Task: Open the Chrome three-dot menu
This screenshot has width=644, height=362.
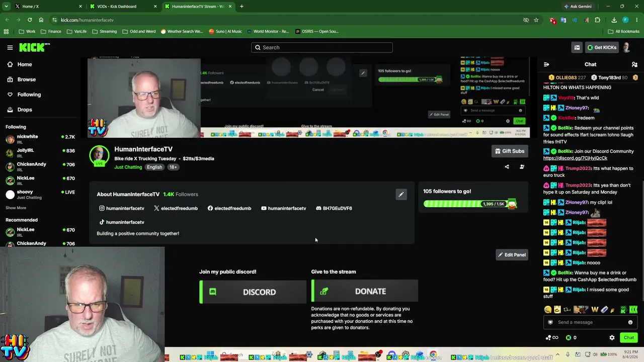Action: (636, 20)
